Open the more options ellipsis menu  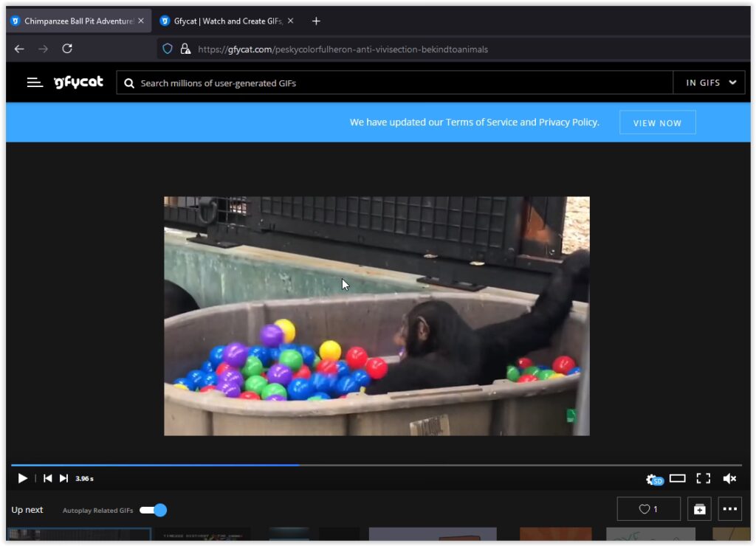pos(729,509)
